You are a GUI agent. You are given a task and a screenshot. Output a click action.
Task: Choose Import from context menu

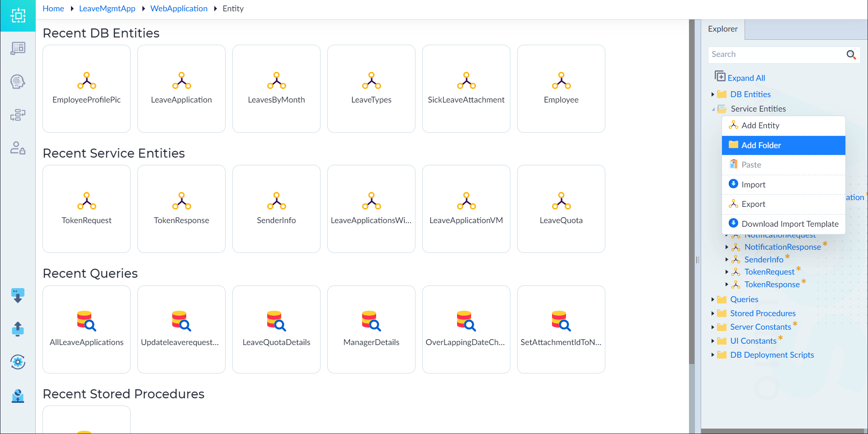783,185
